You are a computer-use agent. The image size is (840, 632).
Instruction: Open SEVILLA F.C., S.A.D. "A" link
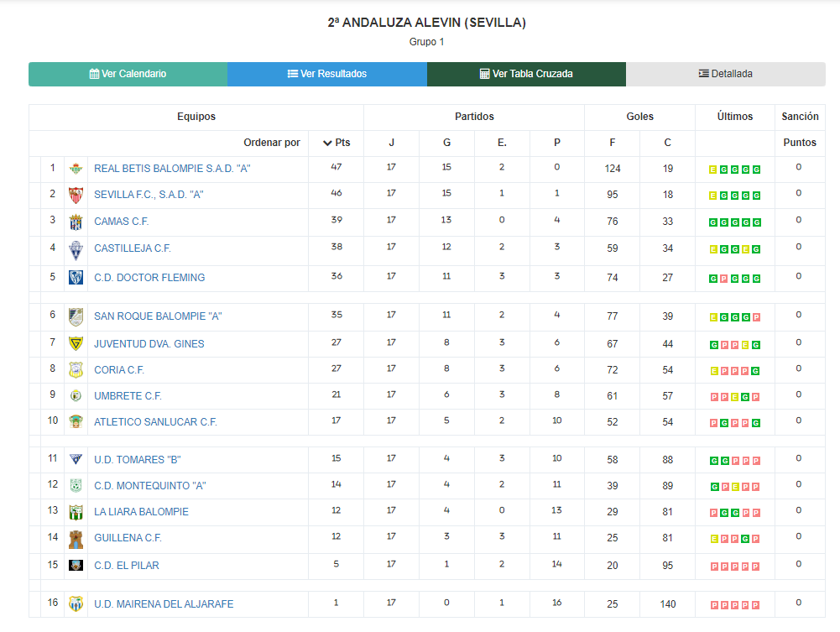click(149, 195)
